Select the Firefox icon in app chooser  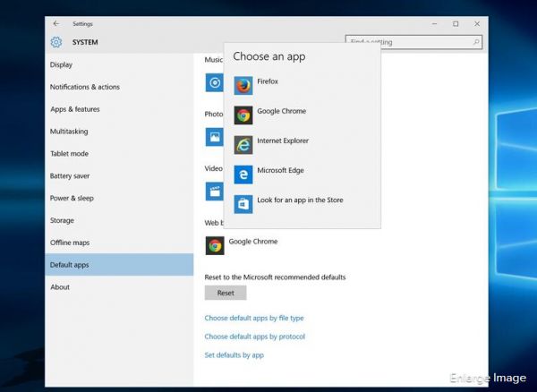point(243,86)
